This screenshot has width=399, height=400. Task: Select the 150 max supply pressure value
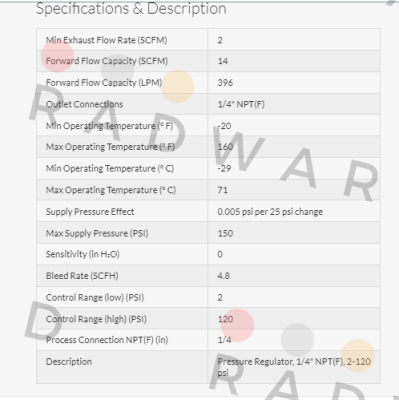(225, 233)
